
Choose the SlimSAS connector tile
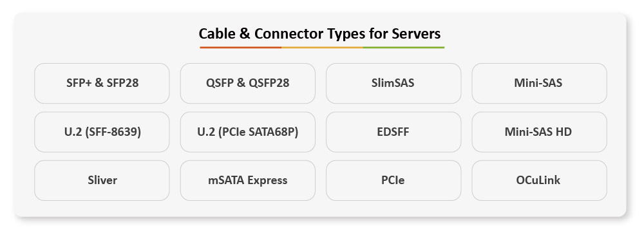click(x=393, y=83)
